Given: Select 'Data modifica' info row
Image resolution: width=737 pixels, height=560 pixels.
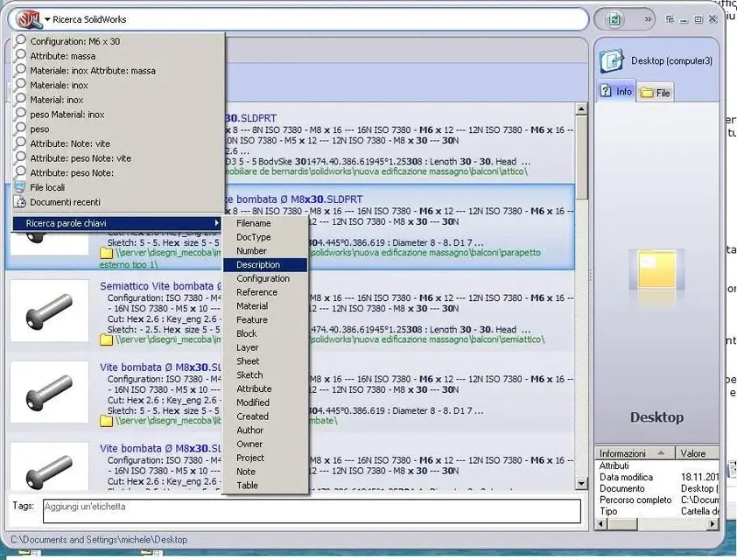Looking at the screenshot, I should click(x=657, y=477).
